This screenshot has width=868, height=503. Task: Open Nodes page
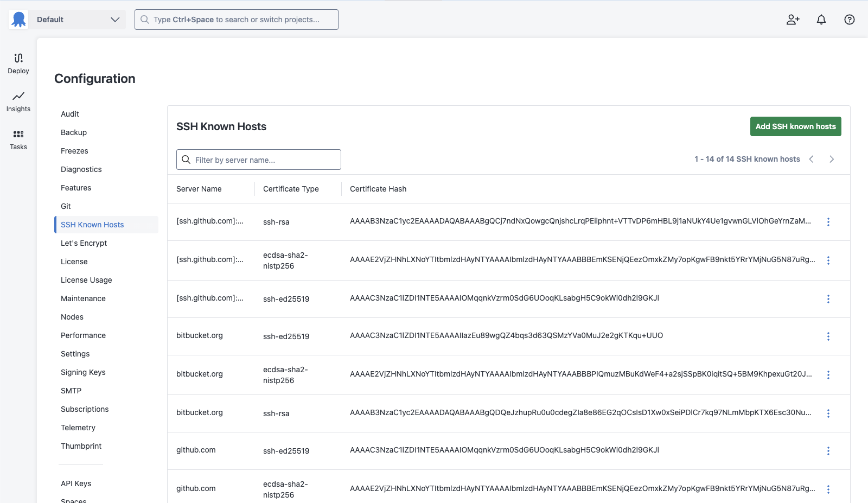[x=72, y=317]
